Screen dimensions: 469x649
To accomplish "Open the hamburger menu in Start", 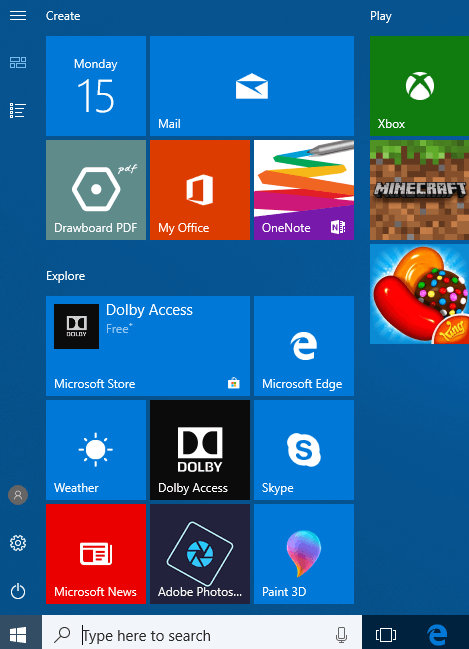I will click(x=18, y=16).
